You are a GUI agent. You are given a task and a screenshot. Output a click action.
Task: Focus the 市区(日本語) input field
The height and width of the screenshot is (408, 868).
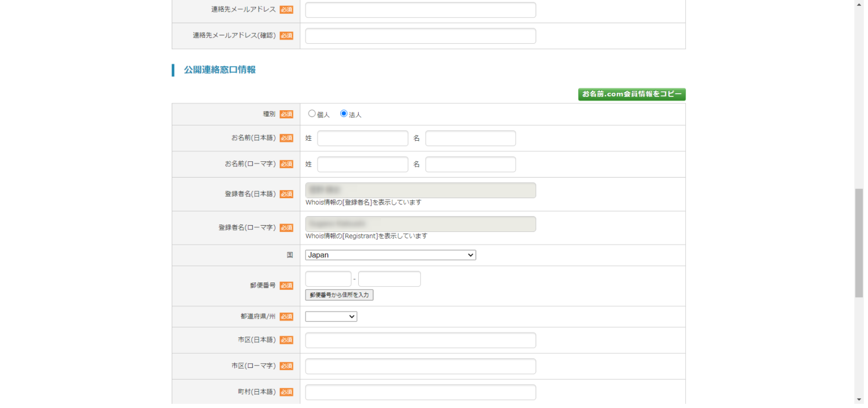[x=420, y=341]
